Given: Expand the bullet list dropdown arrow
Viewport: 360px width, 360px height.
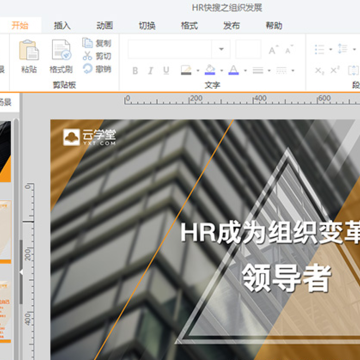Looking at the screenshot, I should (x=331, y=50).
